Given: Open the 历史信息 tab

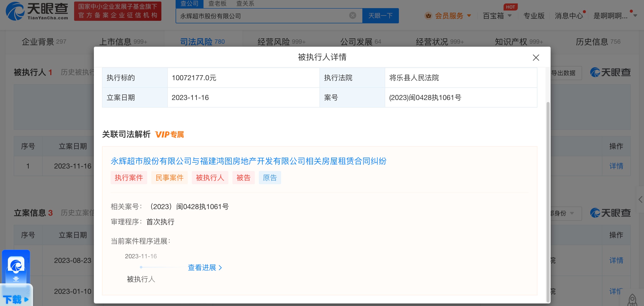Looking at the screenshot, I should [x=598, y=42].
